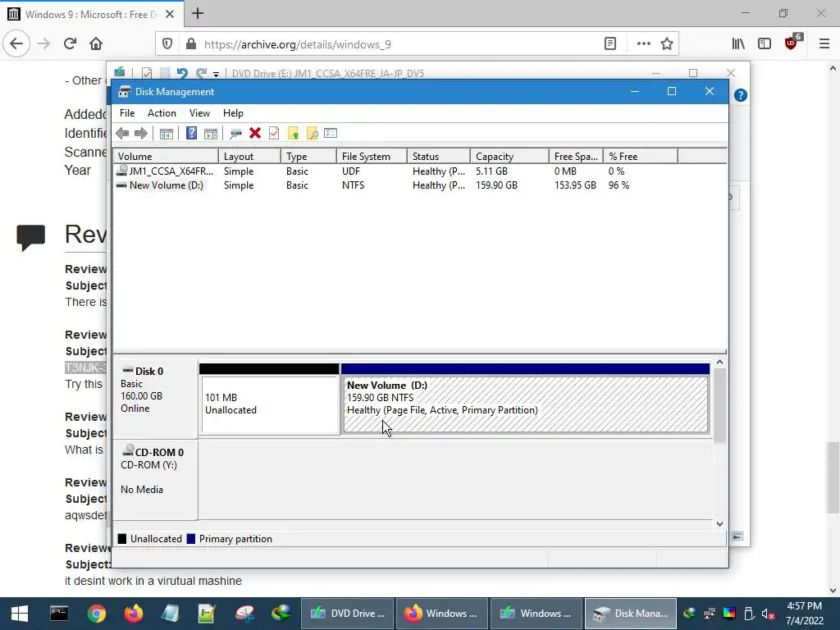The height and width of the screenshot is (630, 840).
Task: Click the Redo arrow in DVD Drive window
Action: (x=202, y=73)
